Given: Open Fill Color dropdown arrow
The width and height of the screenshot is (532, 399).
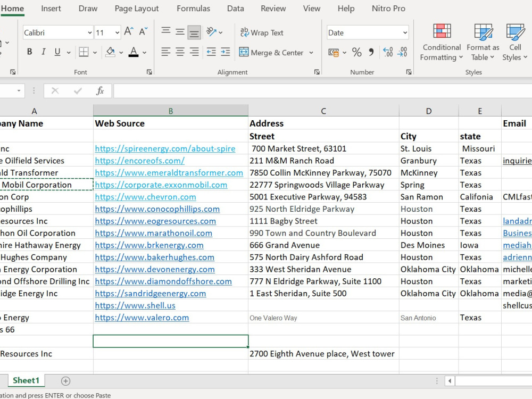Looking at the screenshot, I should coord(121,52).
